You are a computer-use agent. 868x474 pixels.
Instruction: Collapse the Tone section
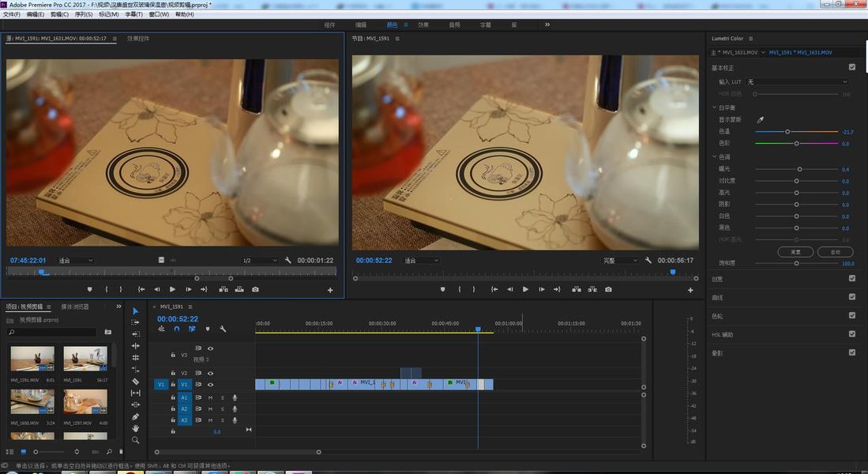714,156
